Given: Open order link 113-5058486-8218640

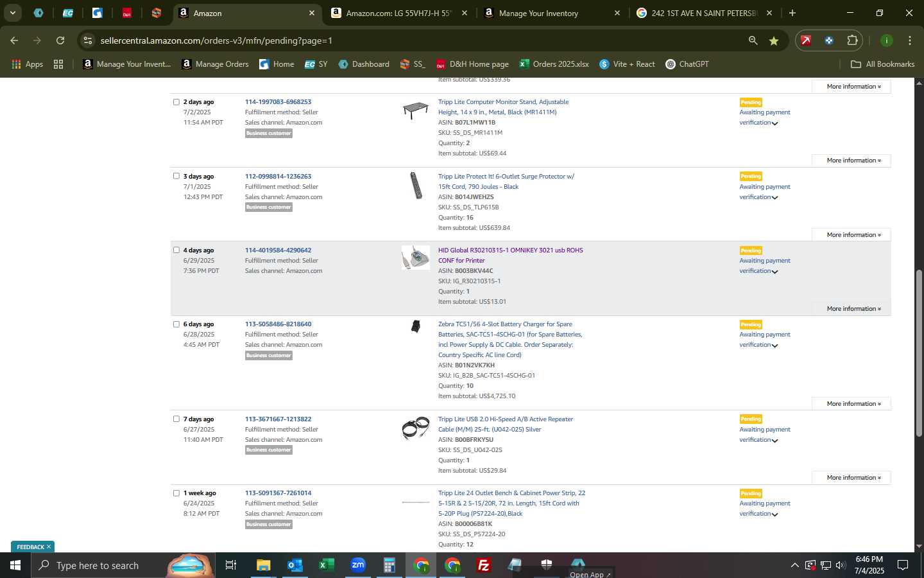Looking at the screenshot, I should (278, 324).
